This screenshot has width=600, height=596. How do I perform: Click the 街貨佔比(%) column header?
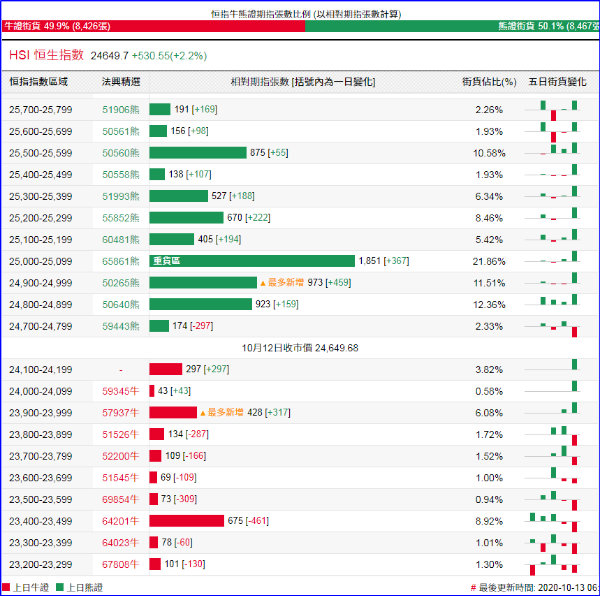click(x=489, y=81)
